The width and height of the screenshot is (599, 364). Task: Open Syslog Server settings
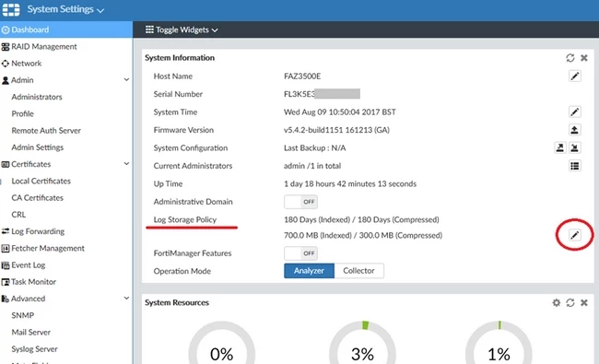pos(34,349)
